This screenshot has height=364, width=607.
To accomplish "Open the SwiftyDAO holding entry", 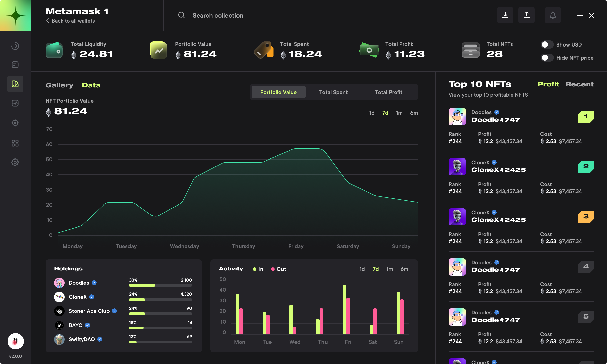I will point(82,339).
